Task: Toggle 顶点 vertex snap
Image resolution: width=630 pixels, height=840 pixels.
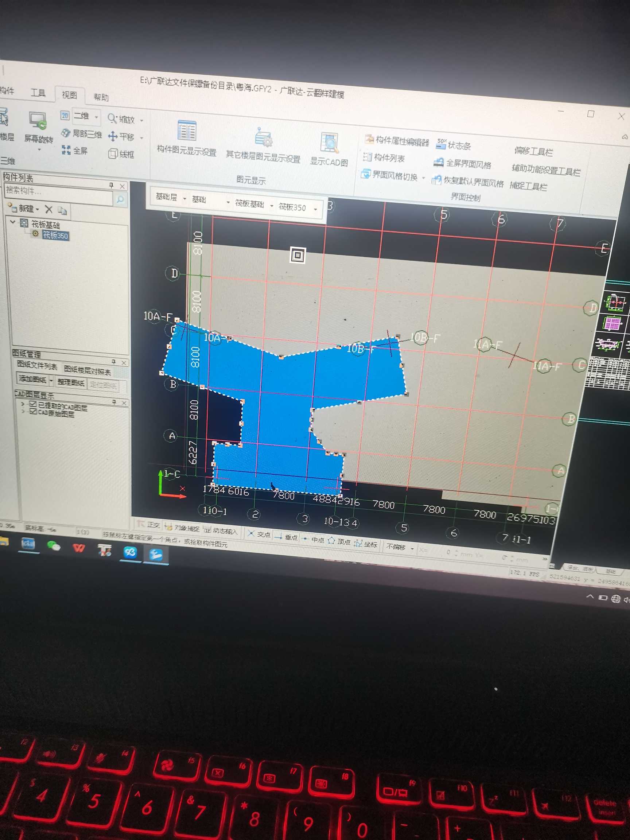Action: tap(339, 541)
